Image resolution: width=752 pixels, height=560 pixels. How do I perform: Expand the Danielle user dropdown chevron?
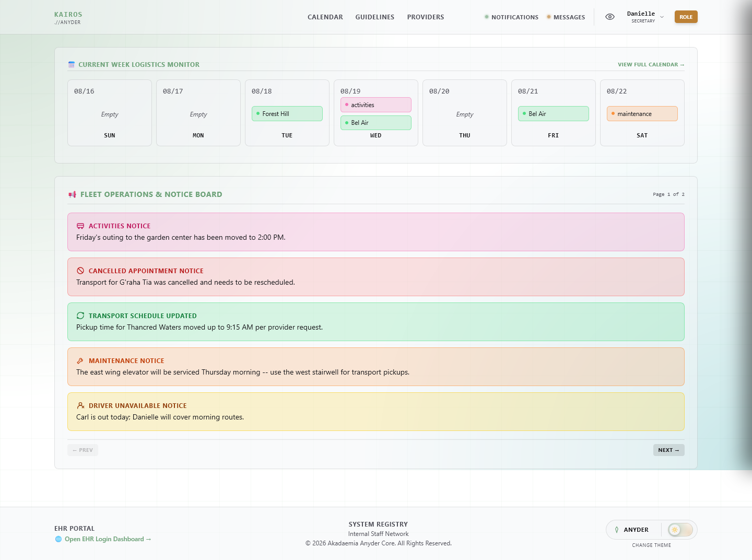[x=662, y=17]
